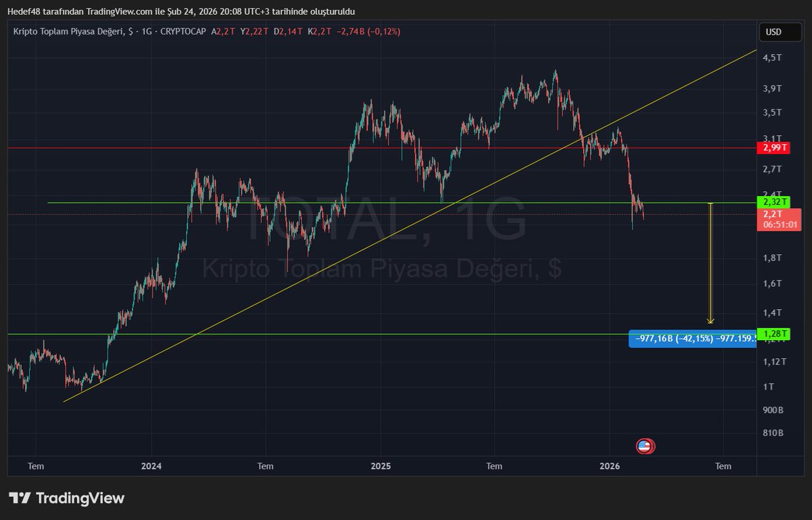
Task: Select the red 2,99T price label
Action: click(x=773, y=147)
